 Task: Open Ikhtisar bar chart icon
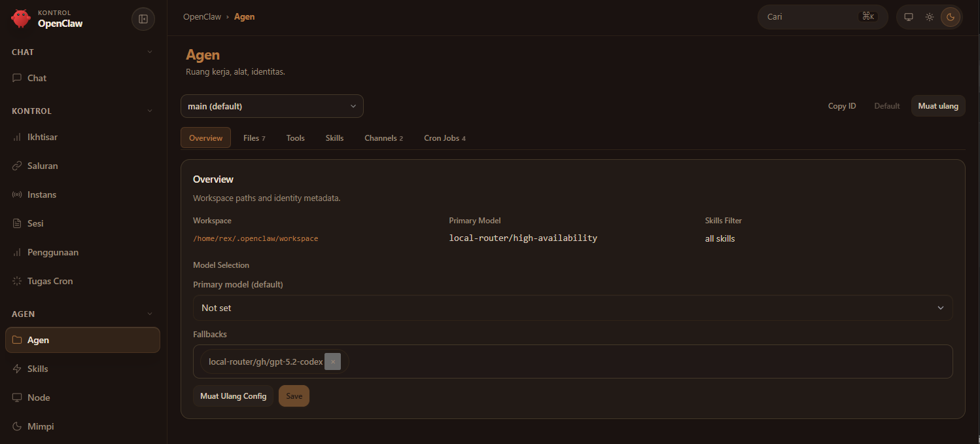[17, 137]
